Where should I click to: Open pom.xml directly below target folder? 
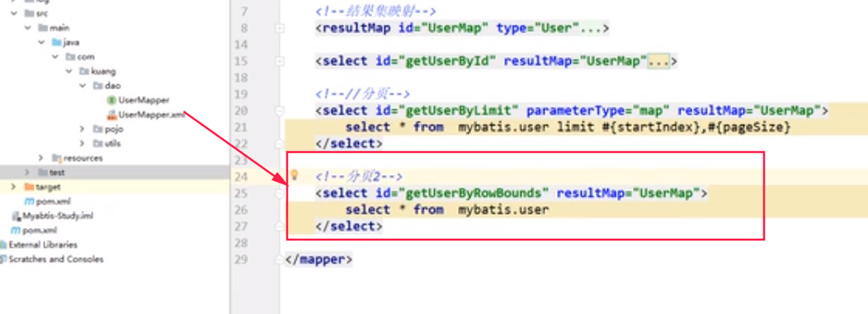click(53, 202)
